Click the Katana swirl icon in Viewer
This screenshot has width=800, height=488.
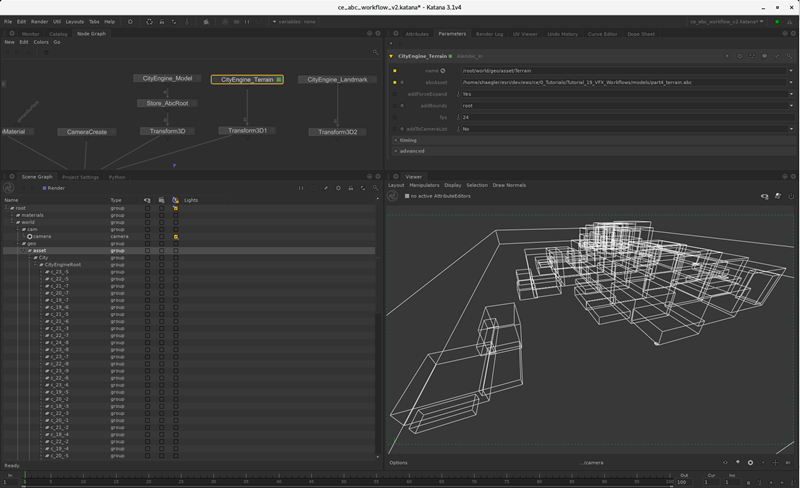pos(393,196)
